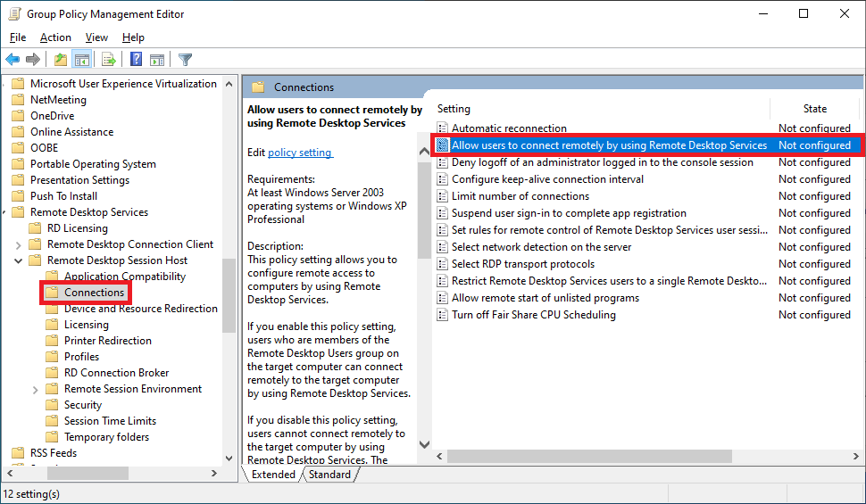Click the Automatic reconnection policy icon

(442, 128)
